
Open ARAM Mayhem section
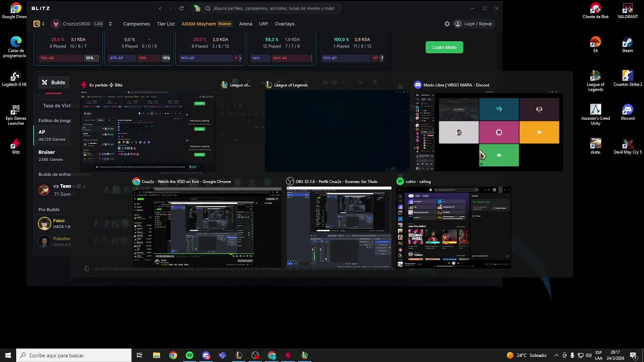[x=206, y=24]
